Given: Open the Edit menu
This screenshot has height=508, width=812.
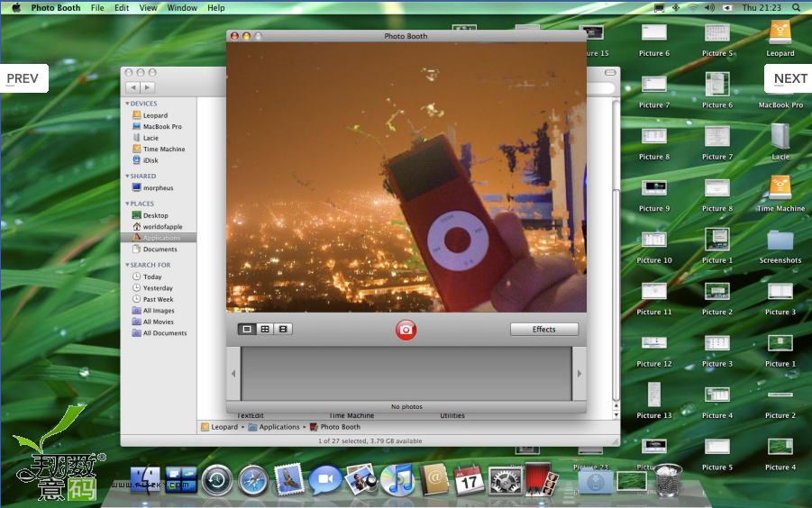Looking at the screenshot, I should coord(122,8).
